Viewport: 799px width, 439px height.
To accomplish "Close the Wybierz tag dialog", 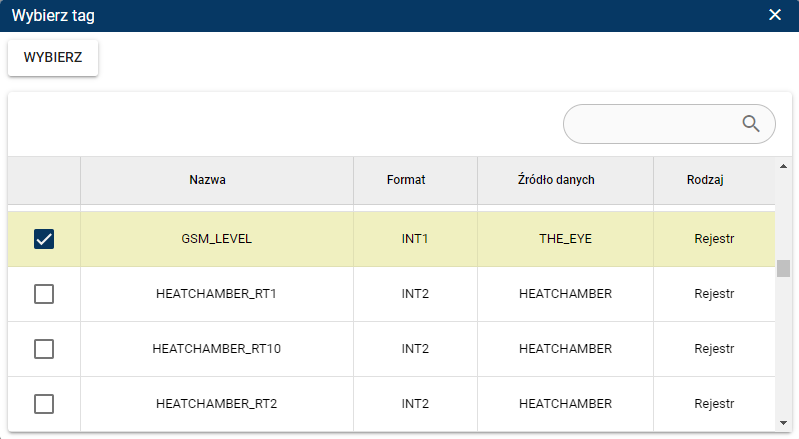I will pos(775,15).
